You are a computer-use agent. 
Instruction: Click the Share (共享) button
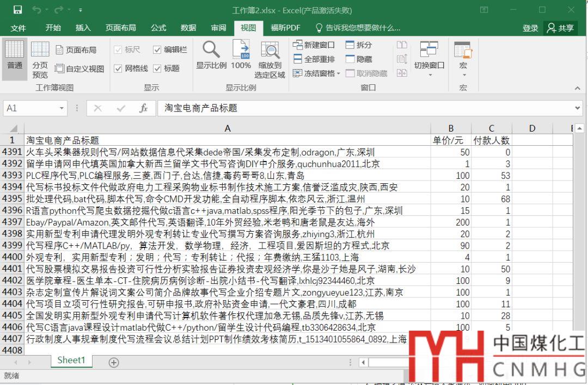click(561, 28)
